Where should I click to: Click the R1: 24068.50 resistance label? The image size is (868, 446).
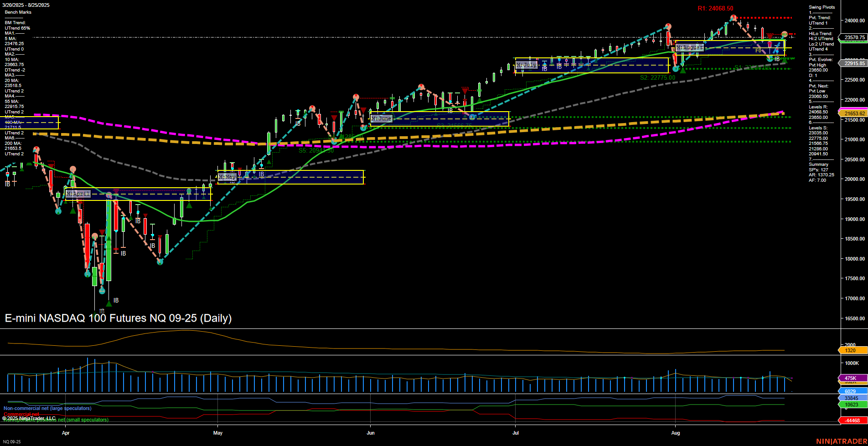[716, 8]
